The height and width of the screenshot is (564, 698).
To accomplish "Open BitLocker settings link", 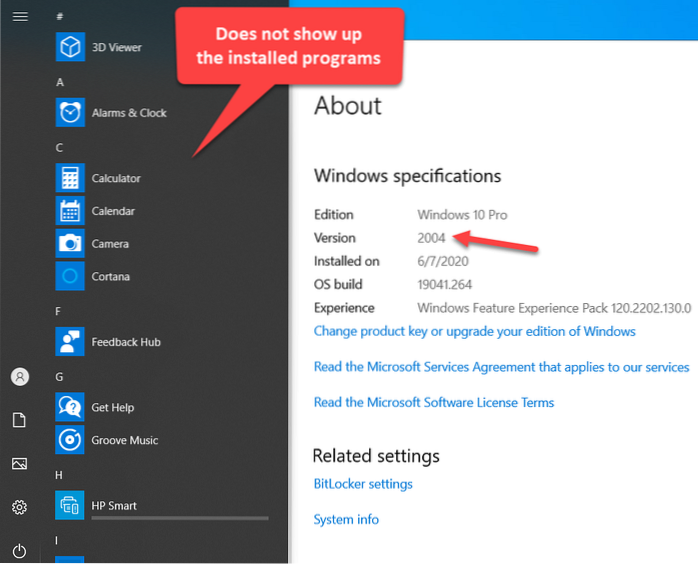I will point(363,484).
